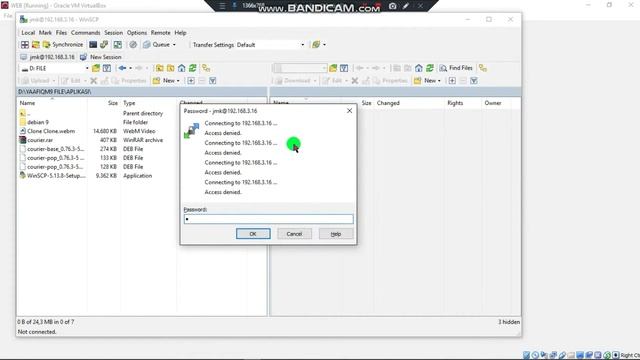
Task: Select courier.rar archive
Action: click(x=40, y=140)
